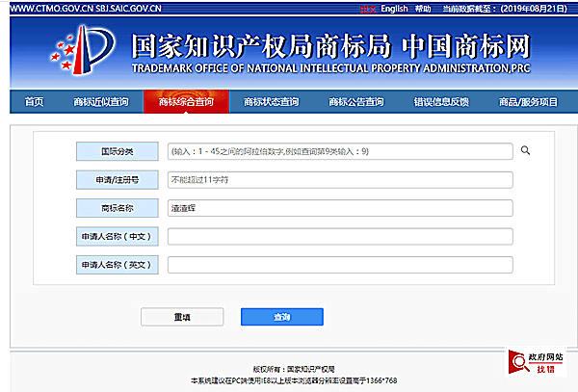Switch language to 中文

pos(368,9)
